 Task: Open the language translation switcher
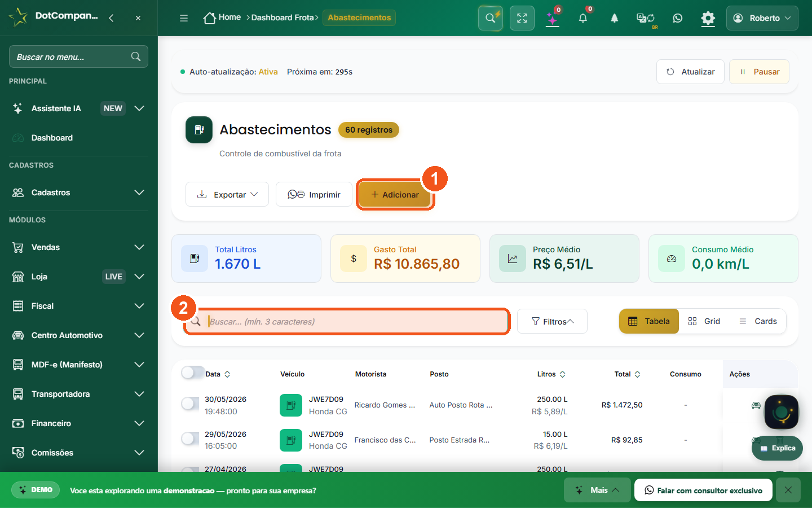coord(646,18)
